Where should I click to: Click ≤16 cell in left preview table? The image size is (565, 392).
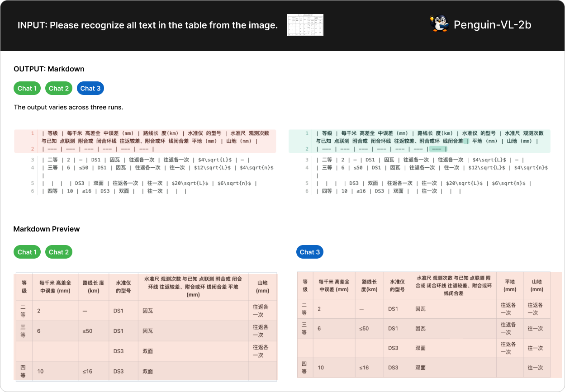[87, 371]
